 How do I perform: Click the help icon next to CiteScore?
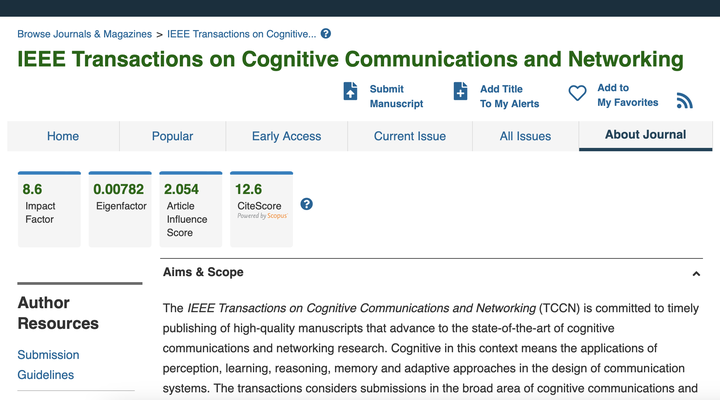pyautogui.click(x=307, y=204)
